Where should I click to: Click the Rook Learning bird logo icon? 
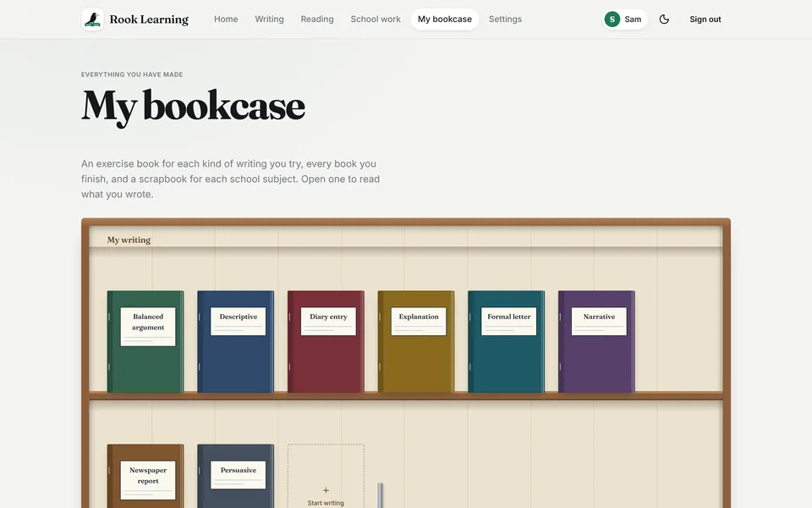click(92, 19)
